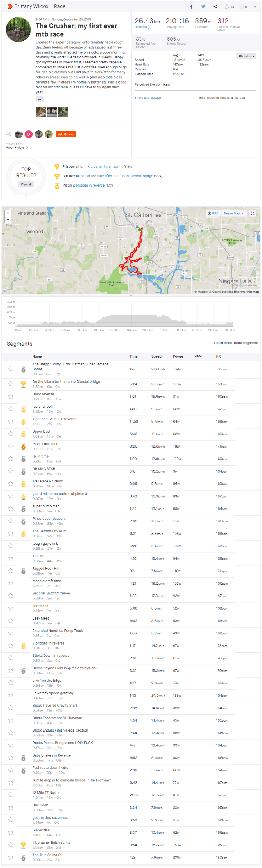This screenshot has width=262, height=868.
Task: Zoom out on the map
Action: pos(8,219)
